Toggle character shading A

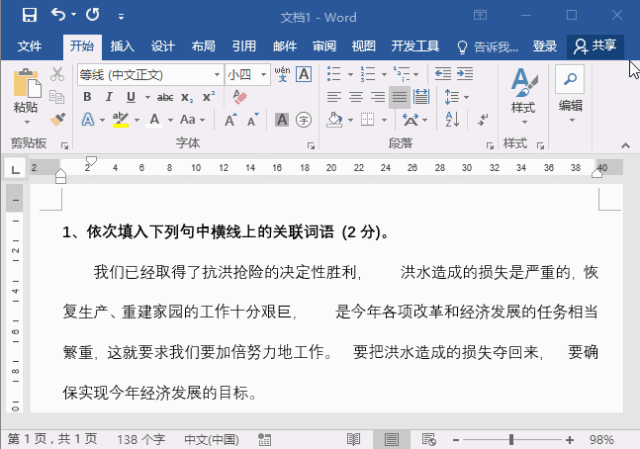282,120
